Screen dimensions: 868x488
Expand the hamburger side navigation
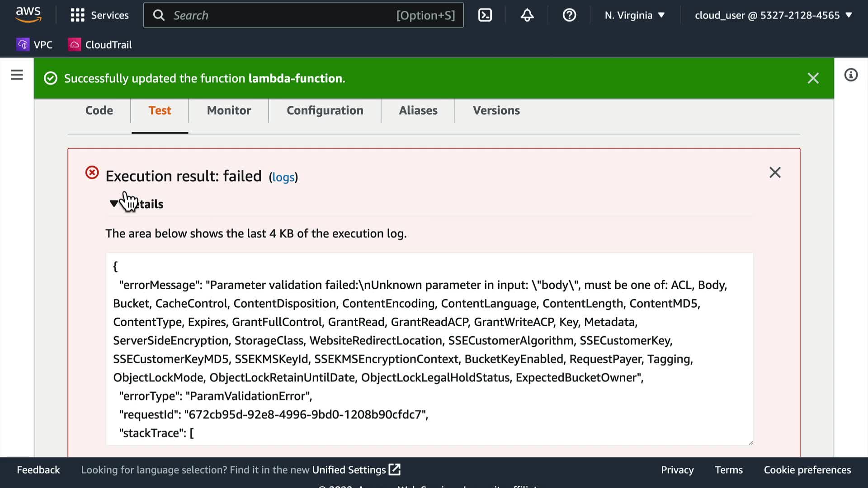[x=17, y=75]
